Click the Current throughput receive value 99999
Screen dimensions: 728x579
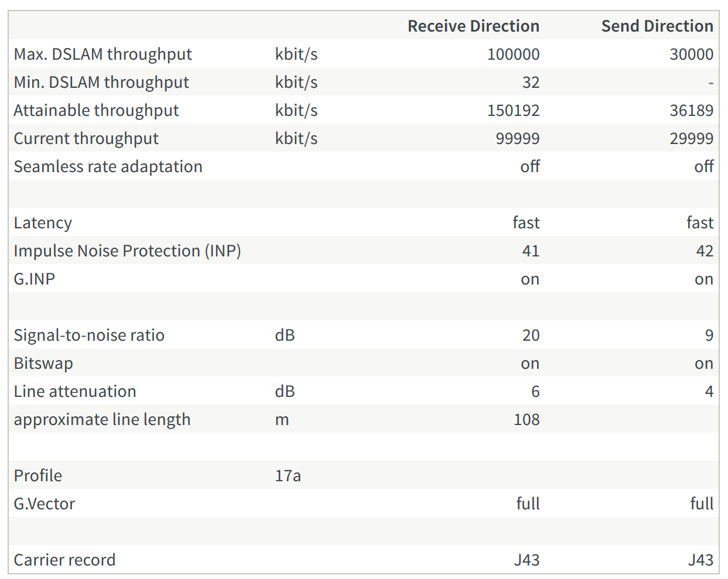[518, 138]
